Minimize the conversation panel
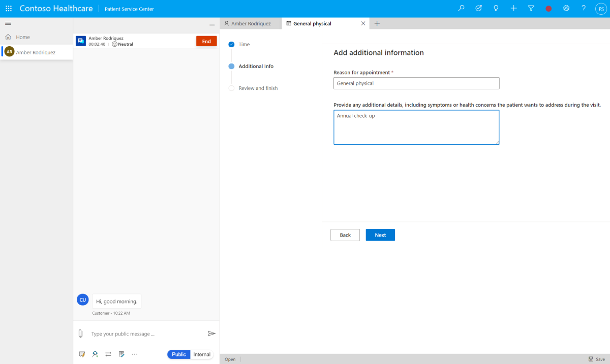The width and height of the screenshot is (610, 364). pyautogui.click(x=212, y=25)
